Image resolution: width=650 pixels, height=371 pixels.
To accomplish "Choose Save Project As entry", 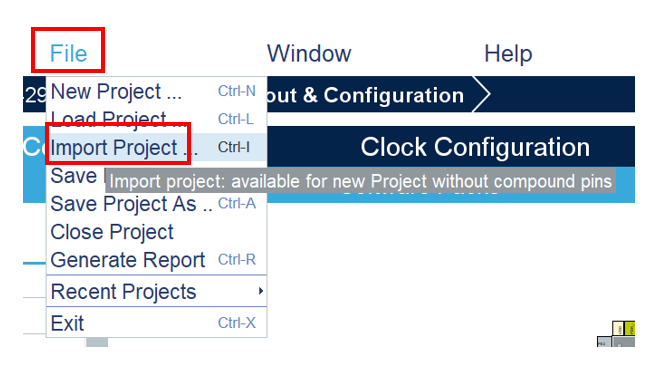I will [x=157, y=204].
